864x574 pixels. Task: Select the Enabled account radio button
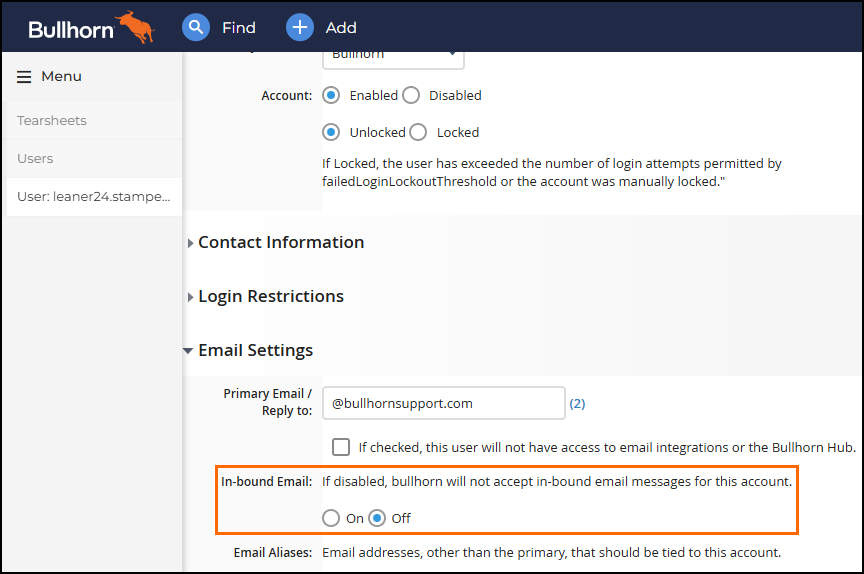pyautogui.click(x=331, y=95)
